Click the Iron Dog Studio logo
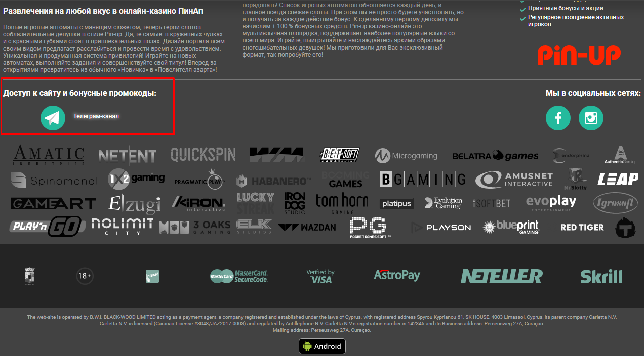The height and width of the screenshot is (356, 644). pos(295,203)
